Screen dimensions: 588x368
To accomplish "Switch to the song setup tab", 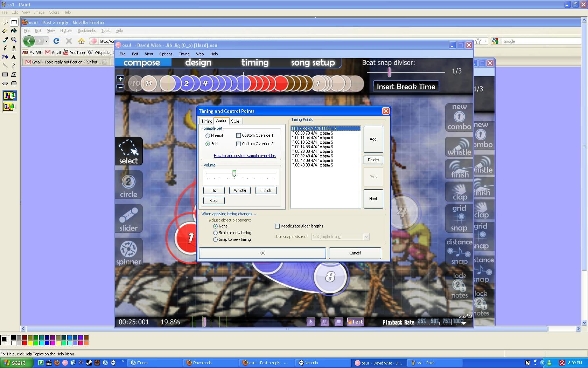I will [313, 63].
